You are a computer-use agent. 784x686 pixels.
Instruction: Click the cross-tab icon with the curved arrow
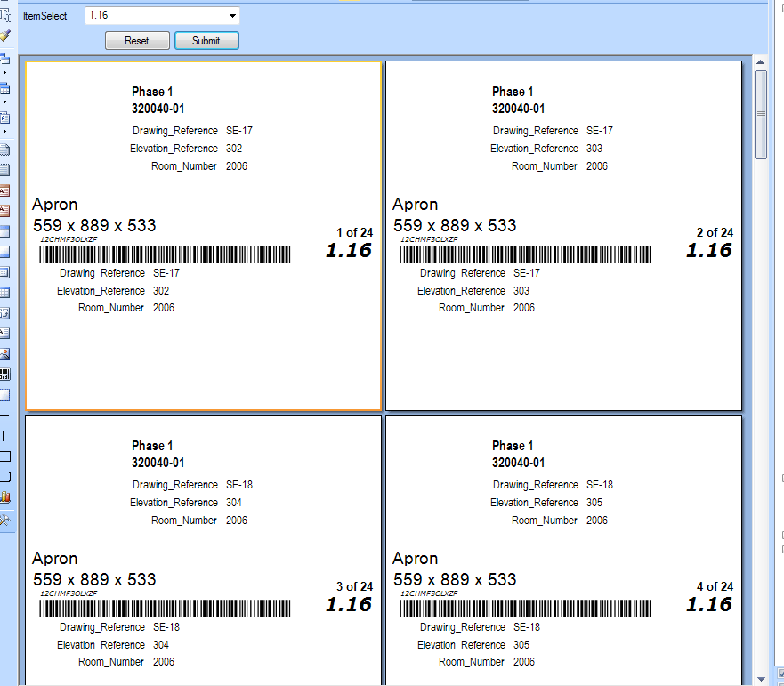(5, 313)
